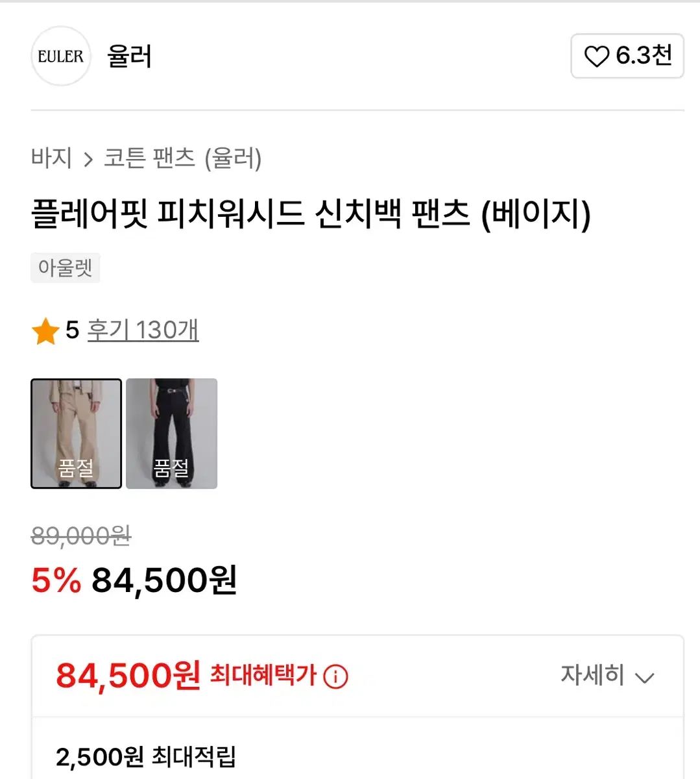Open 코튼 팬츠 (율러) category
Screen dimensions: 700x779
(183, 158)
